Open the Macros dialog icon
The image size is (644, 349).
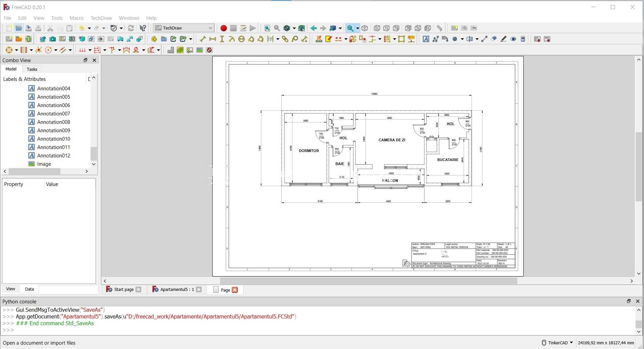(x=243, y=28)
